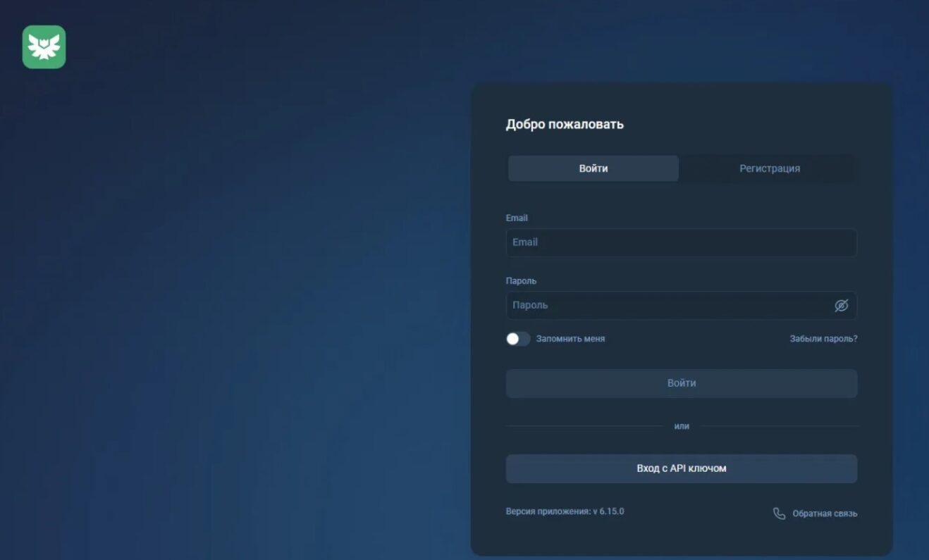Click the phone handset icon
Viewport: 929px width, 560px height.
click(779, 514)
